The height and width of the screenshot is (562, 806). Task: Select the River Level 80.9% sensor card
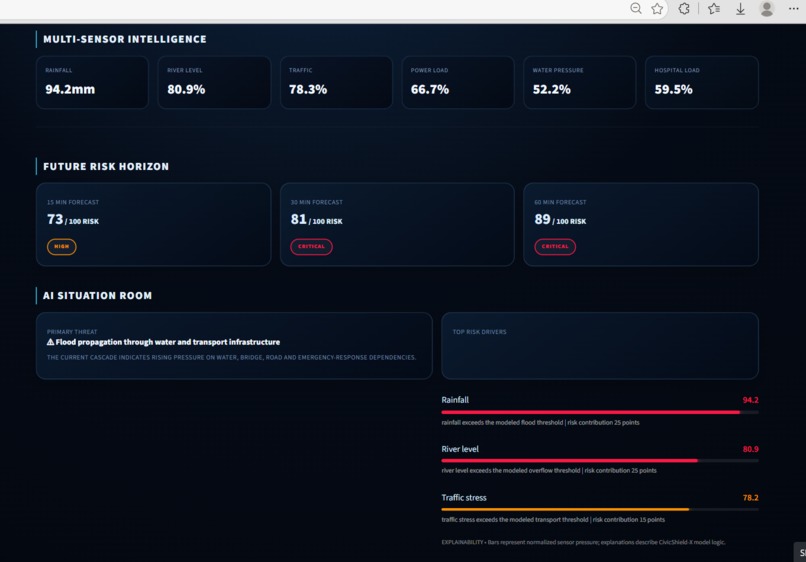coord(214,82)
